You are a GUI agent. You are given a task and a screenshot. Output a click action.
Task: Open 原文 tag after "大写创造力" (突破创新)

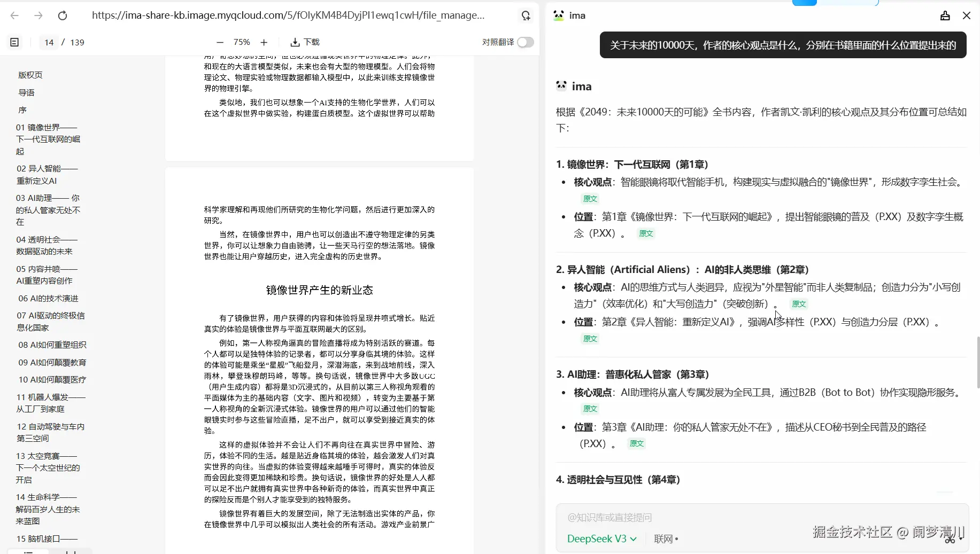tap(799, 304)
